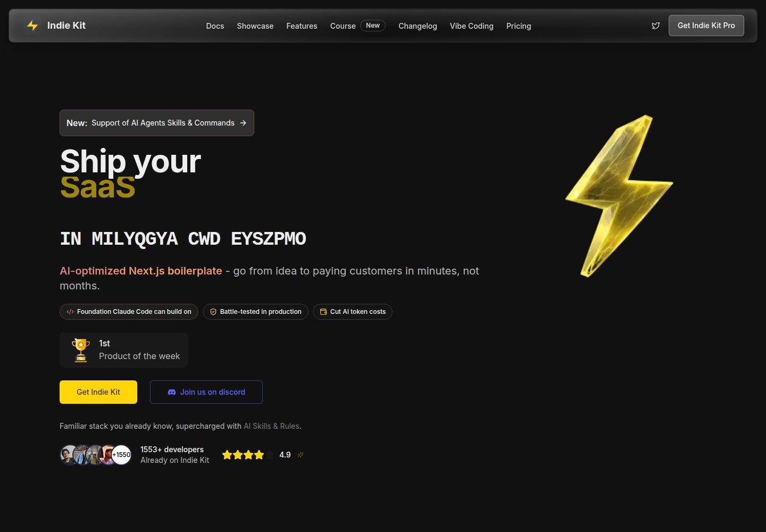Click the 4.9 rating value
Viewport: 766px width, 532px height.
click(x=285, y=455)
